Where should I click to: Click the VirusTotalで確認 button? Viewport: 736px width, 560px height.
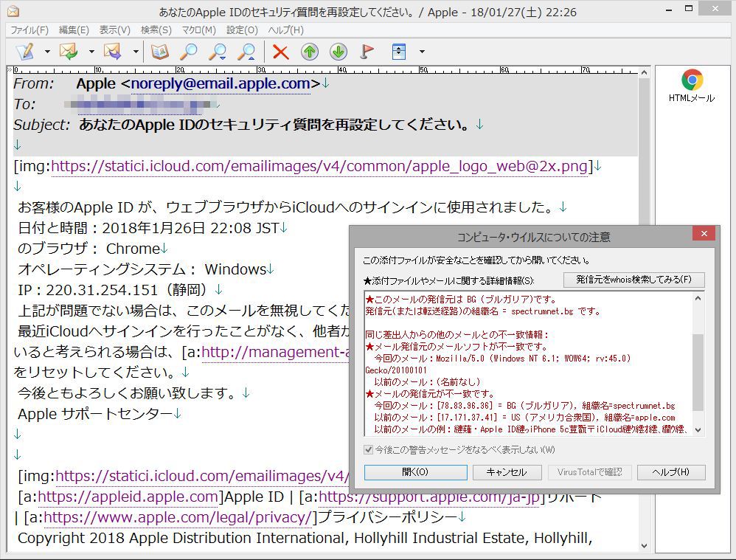tap(589, 472)
